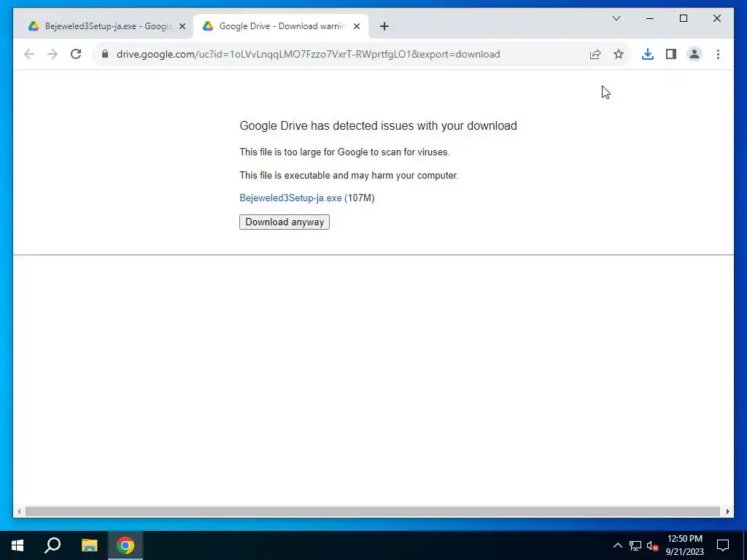The image size is (747, 560).
Task: Click the muted volume tray icon
Action: 652,545
